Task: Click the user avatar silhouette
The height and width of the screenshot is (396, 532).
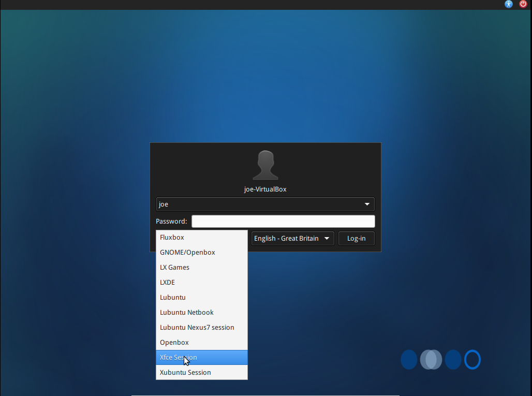Action: (x=265, y=165)
